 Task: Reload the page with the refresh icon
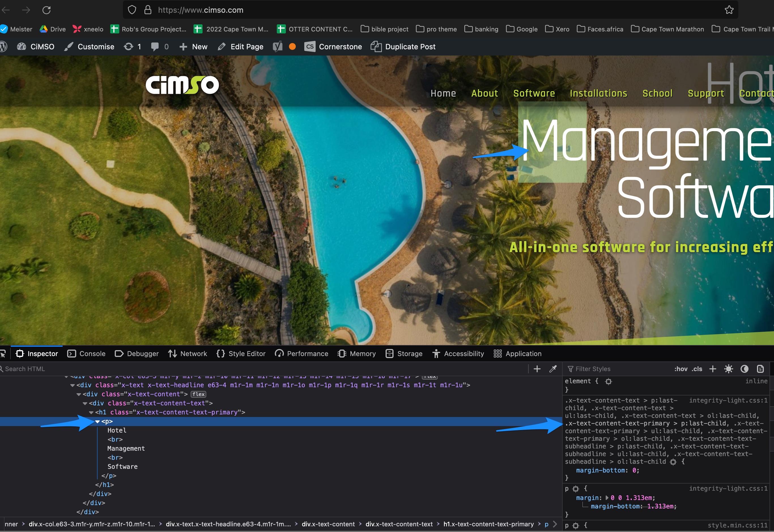(46, 10)
